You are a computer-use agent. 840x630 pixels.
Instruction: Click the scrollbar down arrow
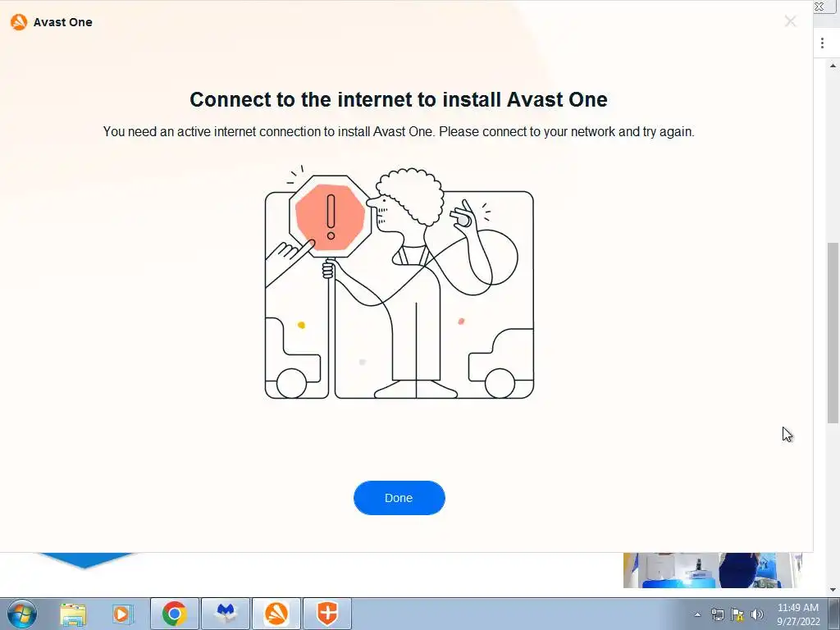pyautogui.click(x=833, y=590)
